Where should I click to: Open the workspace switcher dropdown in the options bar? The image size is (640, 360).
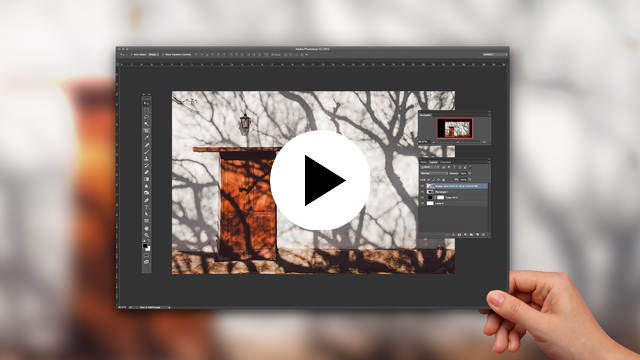tap(495, 54)
